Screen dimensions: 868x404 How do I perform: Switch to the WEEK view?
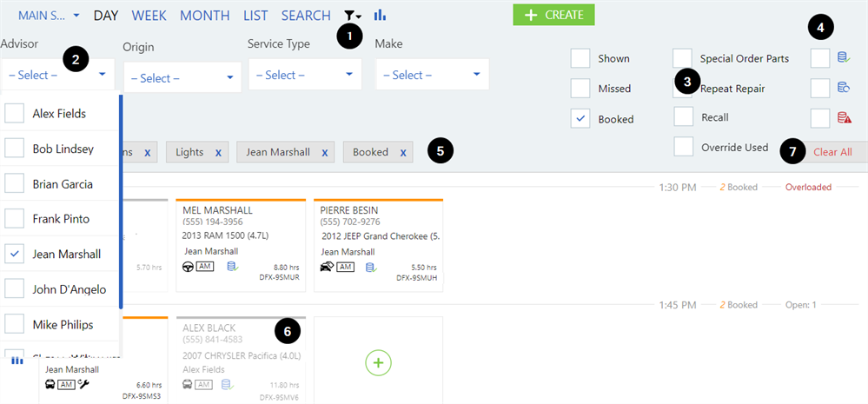click(149, 16)
